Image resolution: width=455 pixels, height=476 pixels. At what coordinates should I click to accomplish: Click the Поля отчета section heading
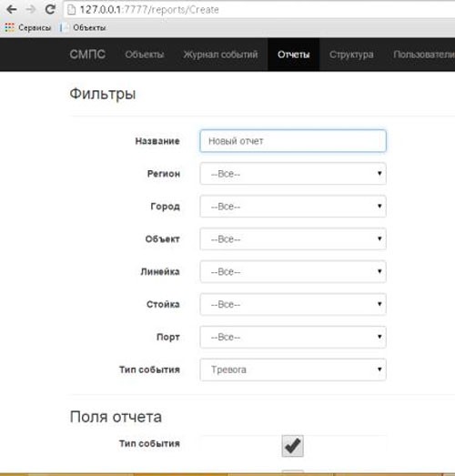(x=116, y=417)
